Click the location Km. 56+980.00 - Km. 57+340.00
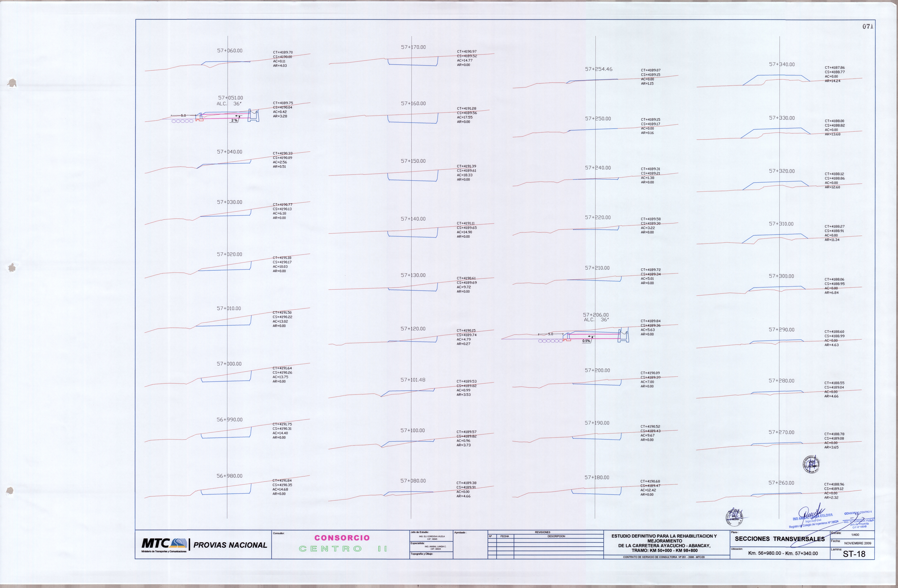 783,553
